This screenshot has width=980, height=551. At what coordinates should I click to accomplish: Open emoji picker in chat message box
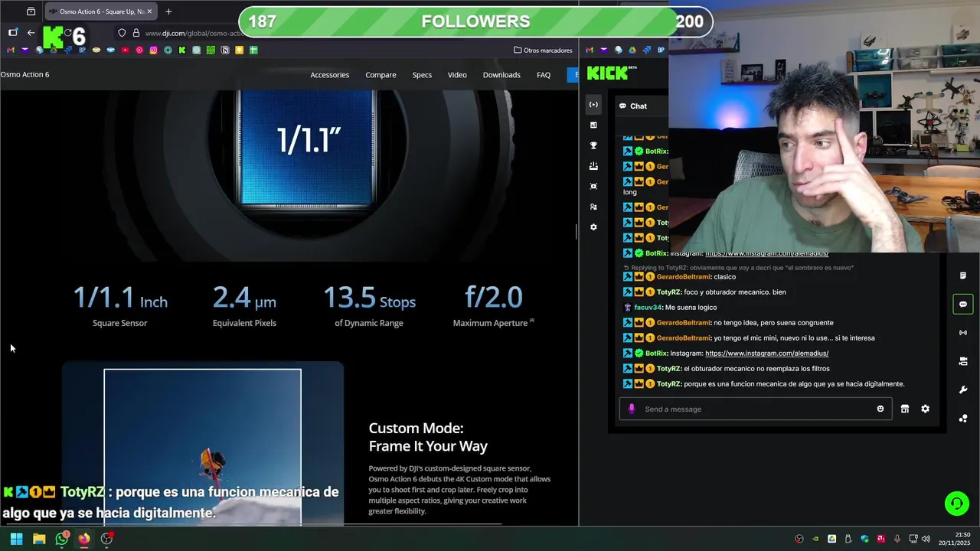coord(880,409)
